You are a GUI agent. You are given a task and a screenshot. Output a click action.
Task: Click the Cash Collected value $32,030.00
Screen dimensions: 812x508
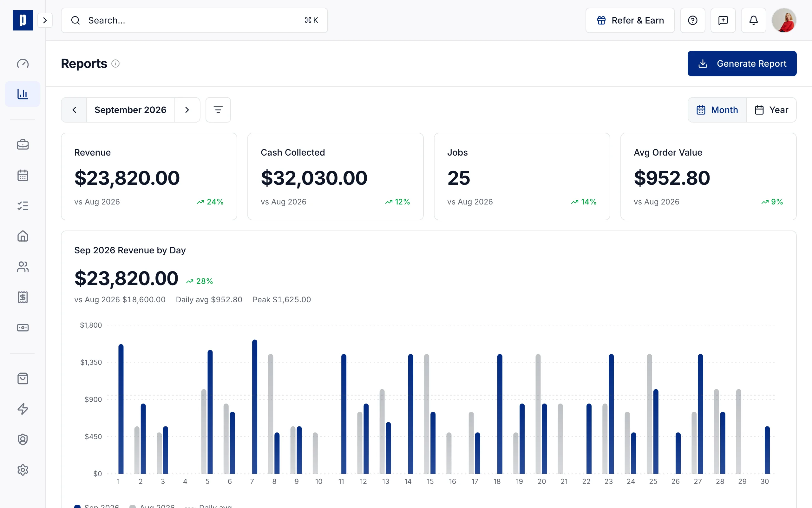[x=314, y=178]
